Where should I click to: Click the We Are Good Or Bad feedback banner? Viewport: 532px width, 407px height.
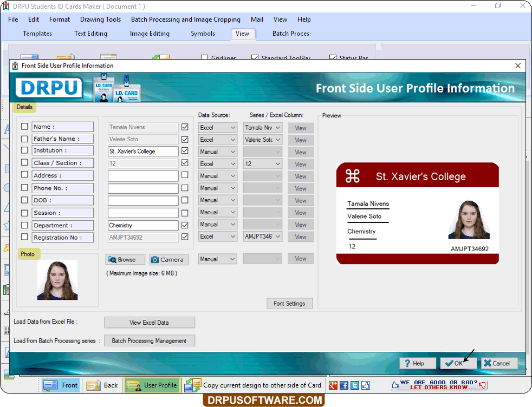click(439, 385)
